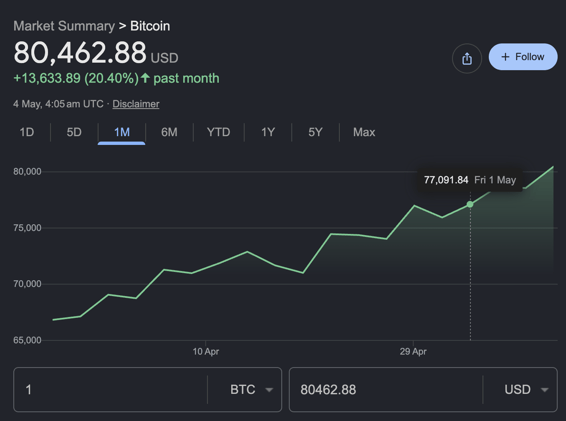The width and height of the screenshot is (566, 421).
Task: Click the share icon button
Action: click(x=467, y=58)
